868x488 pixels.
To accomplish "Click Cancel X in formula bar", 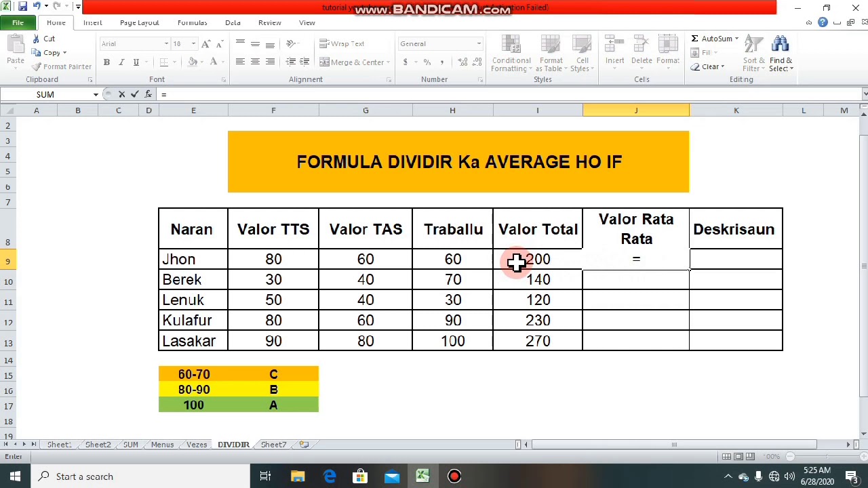I will (x=121, y=94).
